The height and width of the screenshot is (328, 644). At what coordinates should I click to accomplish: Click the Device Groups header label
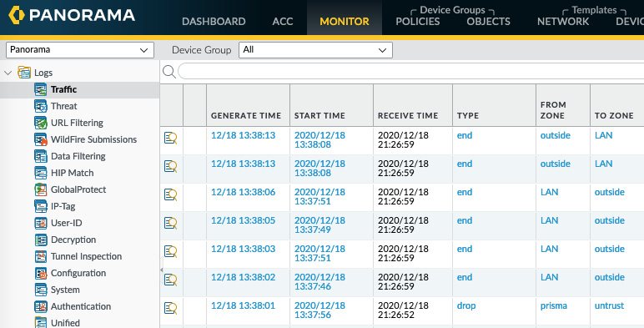pos(452,10)
